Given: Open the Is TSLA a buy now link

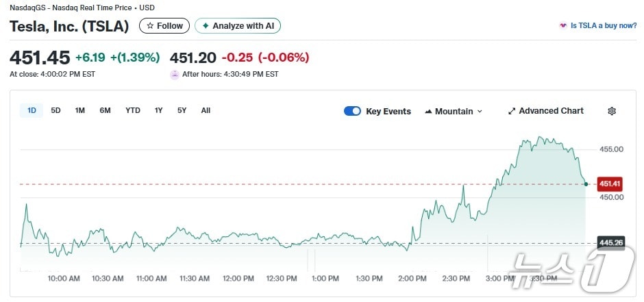Looking at the screenshot, I should (x=603, y=26).
